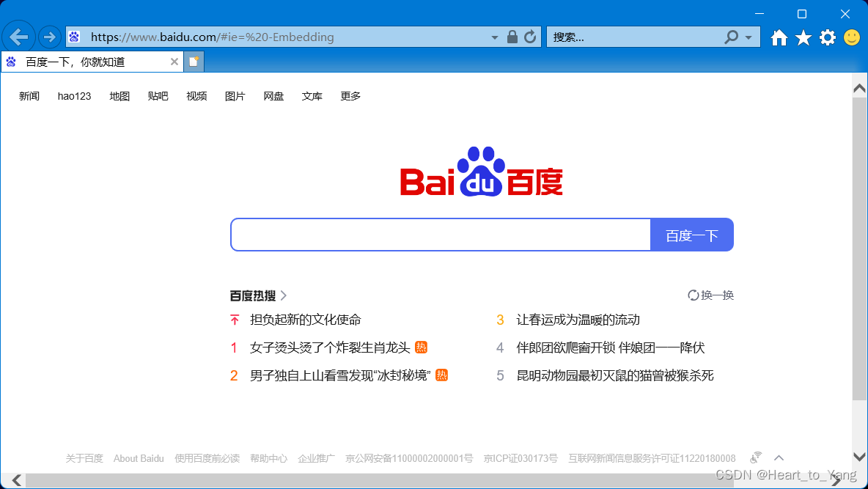Open the search provider dropdown arrow
Image resolution: width=868 pixels, height=489 pixels.
749,37
